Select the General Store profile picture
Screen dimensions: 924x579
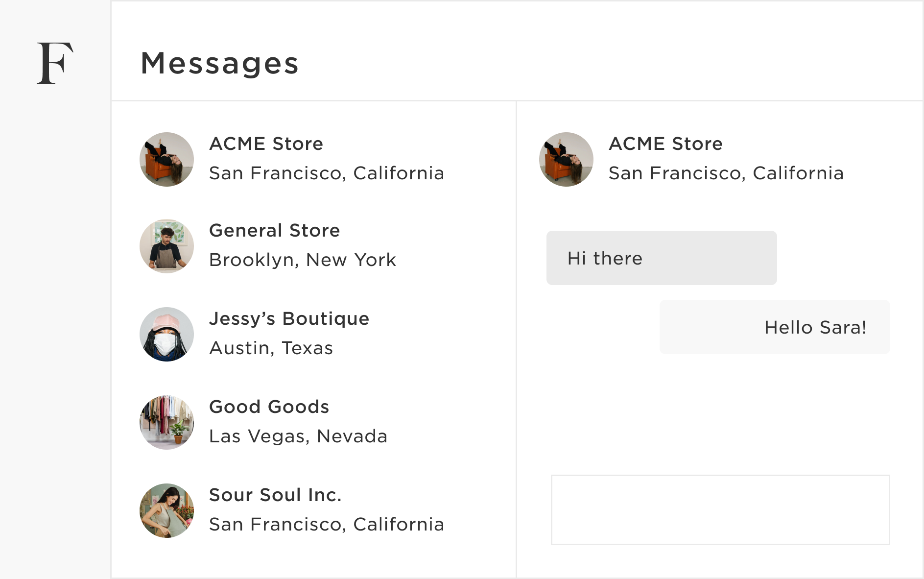(x=166, y=246)
